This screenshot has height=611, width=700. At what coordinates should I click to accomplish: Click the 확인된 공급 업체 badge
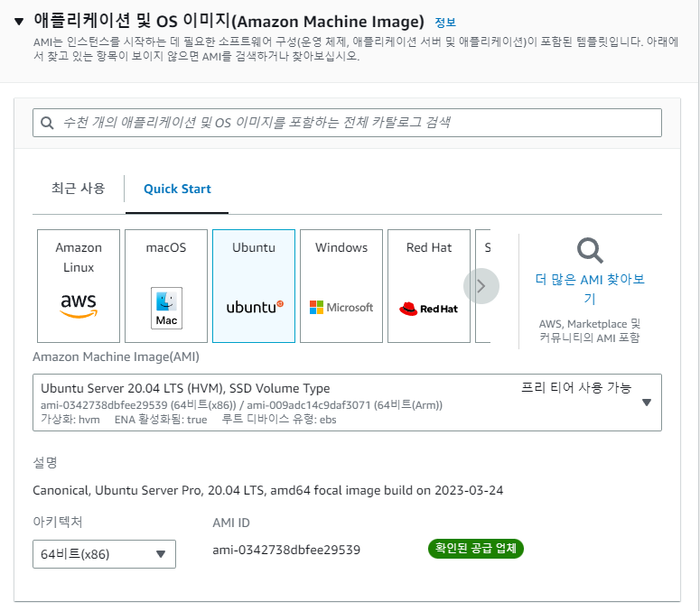point(475,548)
